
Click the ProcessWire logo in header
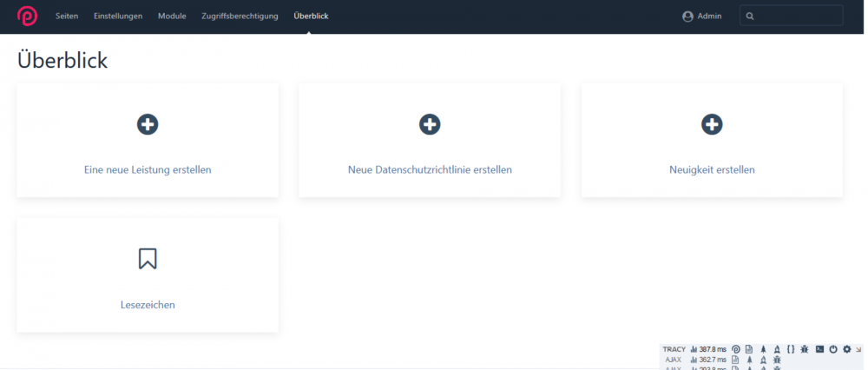point(27,16)
